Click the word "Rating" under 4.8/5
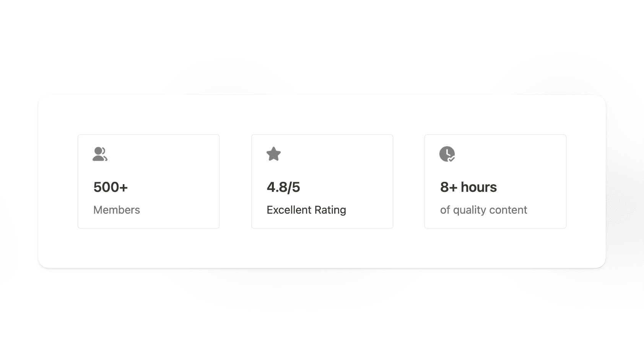This screenshot has height=363, width=644. click(x=330, y=210)
